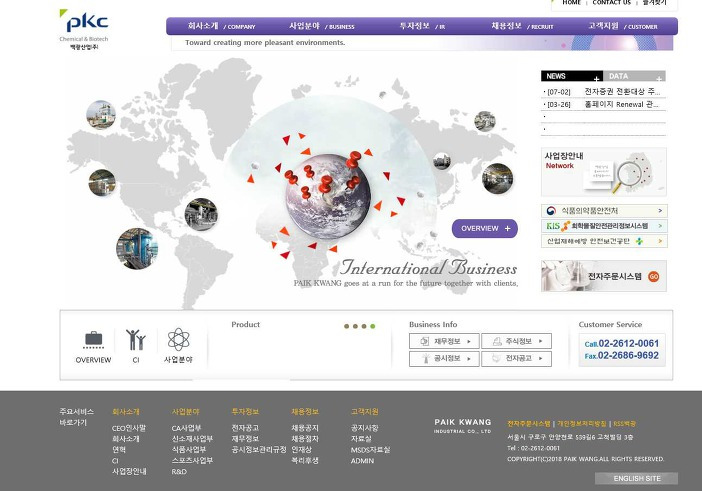702x491 pixels.
Task: Click footer link ADMIN
Action: pos(362,461)
